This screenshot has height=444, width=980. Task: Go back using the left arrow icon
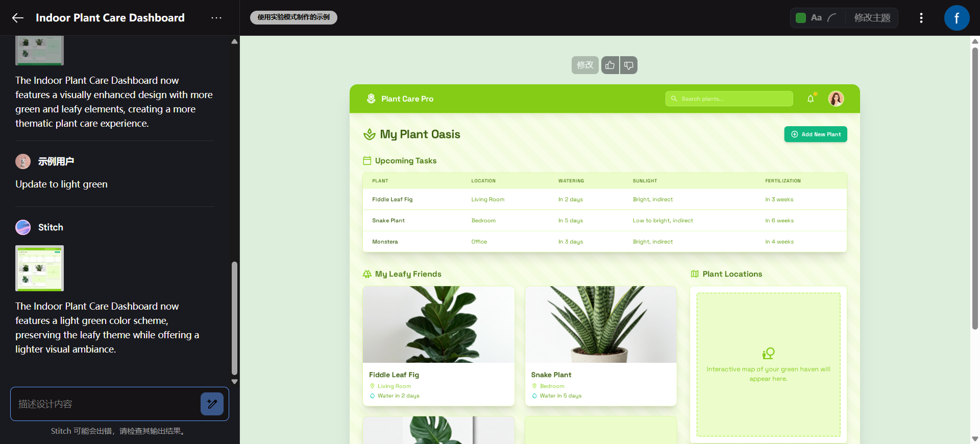coord(18,18)
